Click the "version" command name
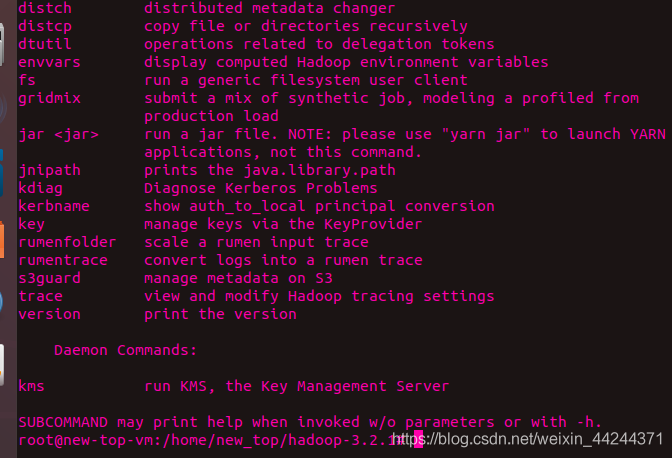Viewport: 672px width, 458px height. pyautogui.click(x=49, y=314)
